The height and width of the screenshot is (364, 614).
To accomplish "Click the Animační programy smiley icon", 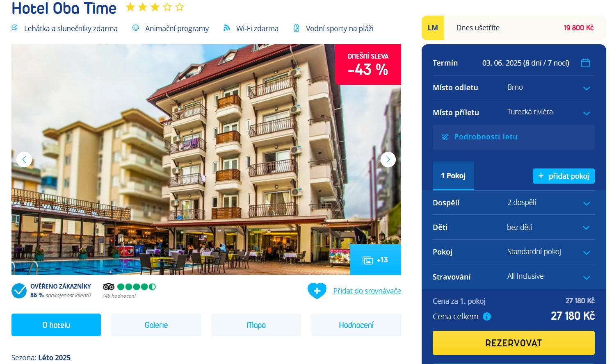I will click(x=136, y=28).
